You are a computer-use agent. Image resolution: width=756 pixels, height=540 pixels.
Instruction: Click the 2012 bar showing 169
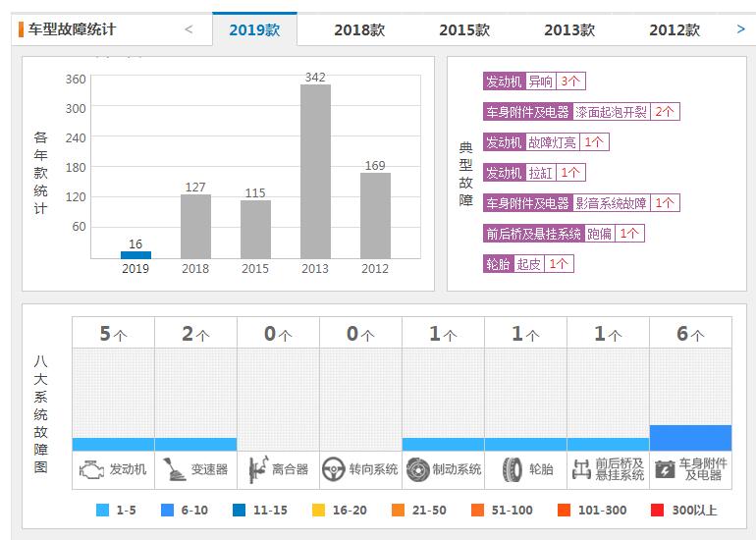[376, 216]
